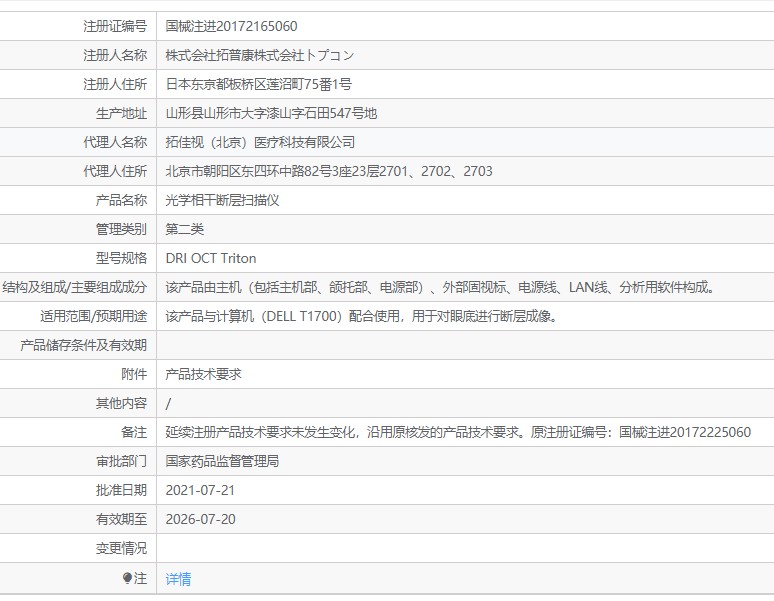This screenshot has height=601, width=774.
Task: Select registrant name 株式会社拓普康株式会社トプコン
Action: coord(260,55)
